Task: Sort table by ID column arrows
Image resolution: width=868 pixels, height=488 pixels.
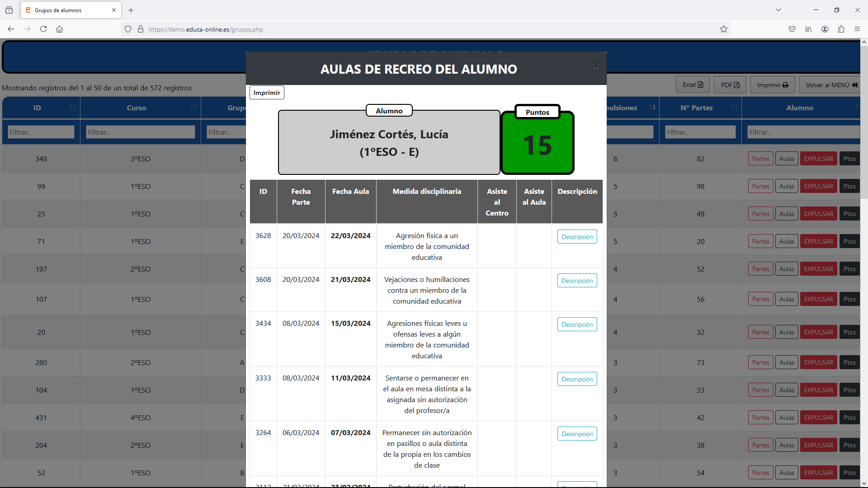Action: click(73, 107)
